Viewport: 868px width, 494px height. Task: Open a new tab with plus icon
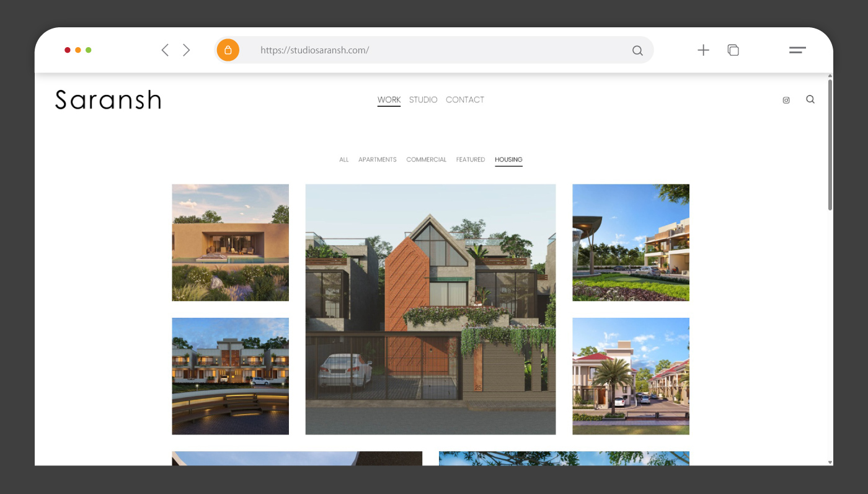pos(703,50)
